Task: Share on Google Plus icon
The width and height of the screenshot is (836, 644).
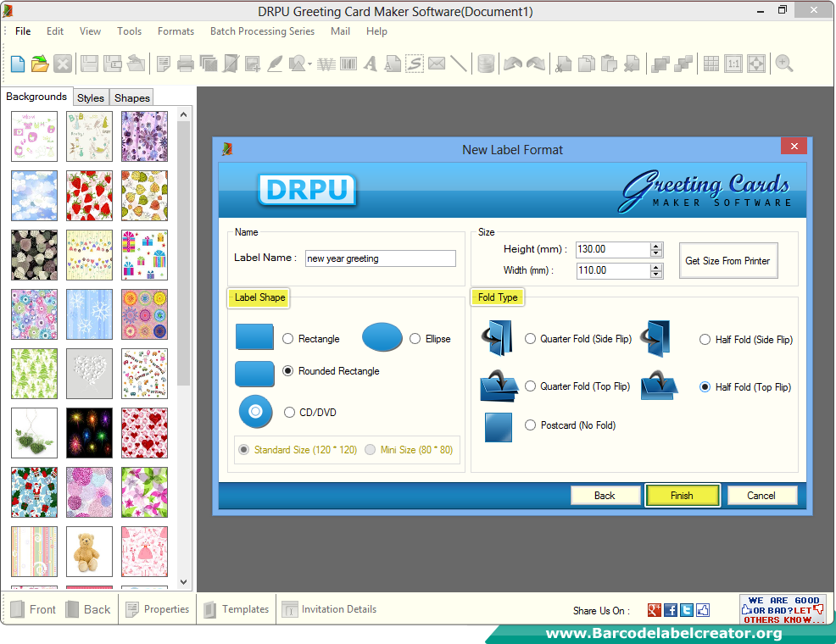Action: tap(655, 610)
